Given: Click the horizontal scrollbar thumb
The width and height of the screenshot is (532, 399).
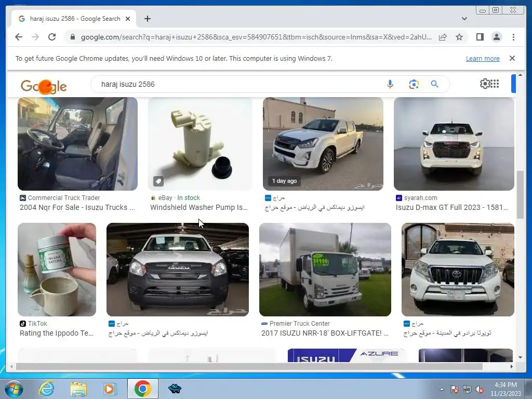Looking at the screenshot, I should tap(249, 366).
